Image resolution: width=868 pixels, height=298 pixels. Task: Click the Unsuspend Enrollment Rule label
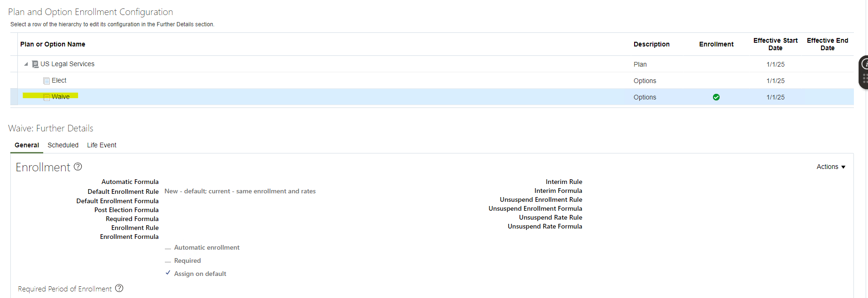[x=541, y=199]
